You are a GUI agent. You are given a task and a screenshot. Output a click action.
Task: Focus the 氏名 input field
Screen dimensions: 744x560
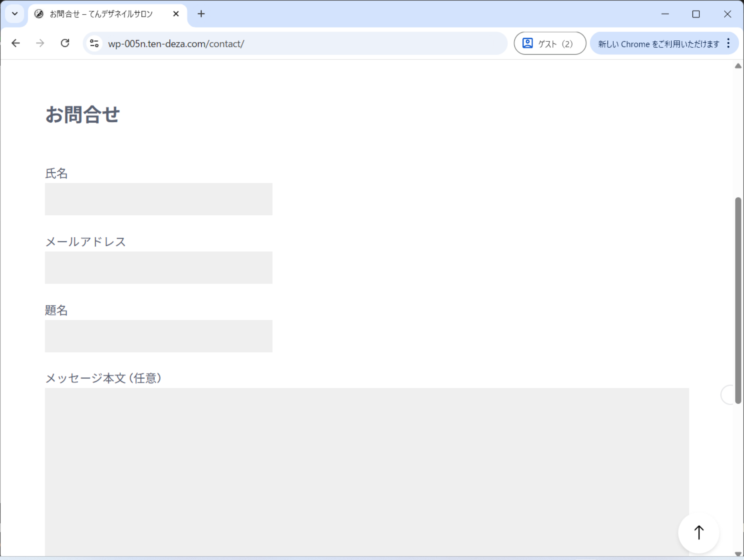pyautogui.click(x=158, y=199)
